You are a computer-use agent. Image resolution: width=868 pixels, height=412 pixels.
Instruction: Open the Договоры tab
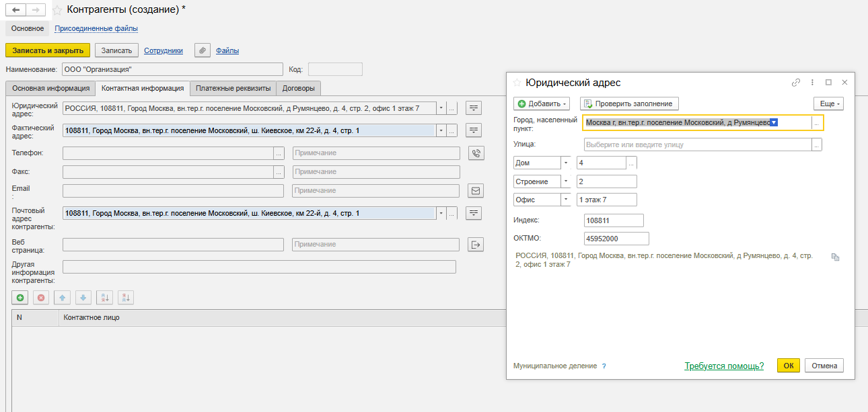299,88
